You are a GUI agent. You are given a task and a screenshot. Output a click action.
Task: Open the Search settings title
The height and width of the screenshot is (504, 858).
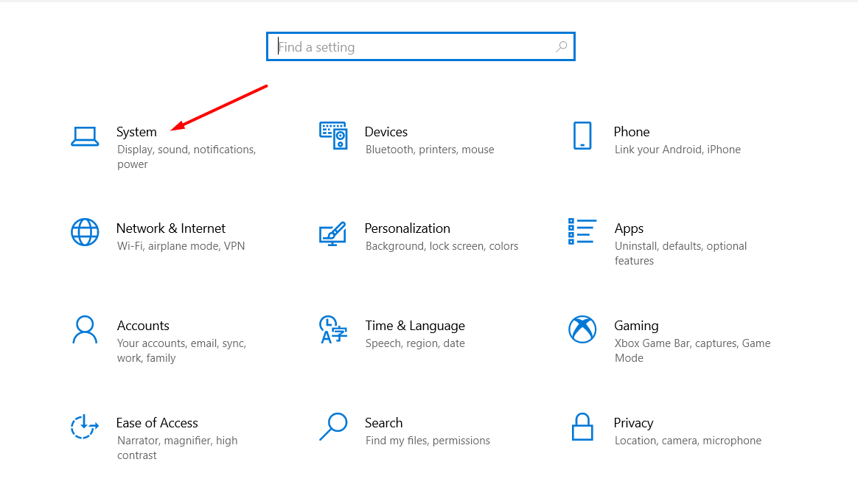(x=383, y=423)
